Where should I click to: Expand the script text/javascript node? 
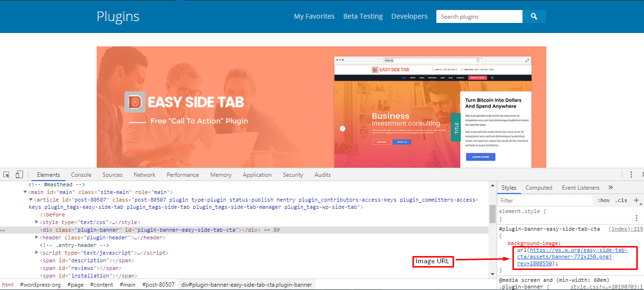pos(37,253)
